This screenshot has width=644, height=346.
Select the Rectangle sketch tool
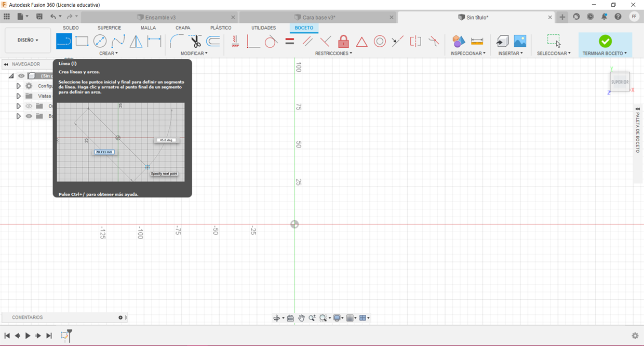[x=82, y=41]
